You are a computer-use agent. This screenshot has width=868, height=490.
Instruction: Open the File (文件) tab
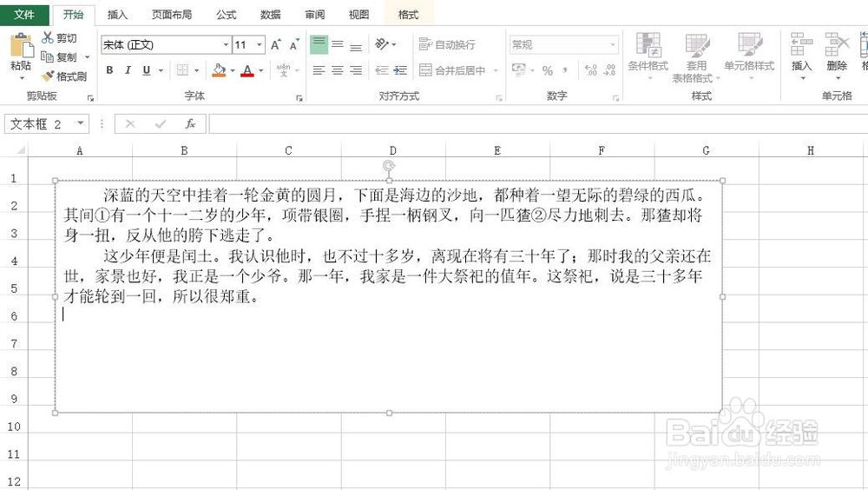point(24,15)
